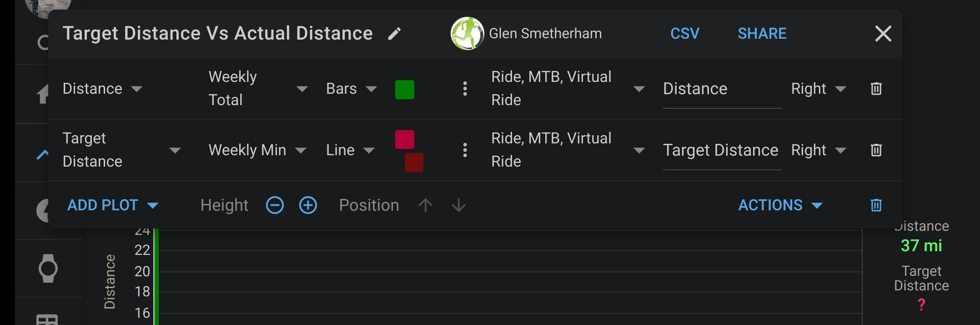Open the Right axis dropdown for Distance
The height and width of the screenshot is (325, 980).
(x=819, y=89)
